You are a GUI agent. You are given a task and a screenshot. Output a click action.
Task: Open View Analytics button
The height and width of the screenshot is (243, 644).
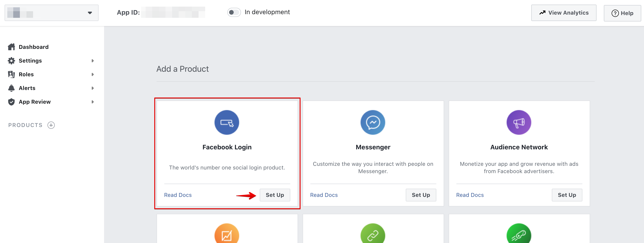coord(563,13)
